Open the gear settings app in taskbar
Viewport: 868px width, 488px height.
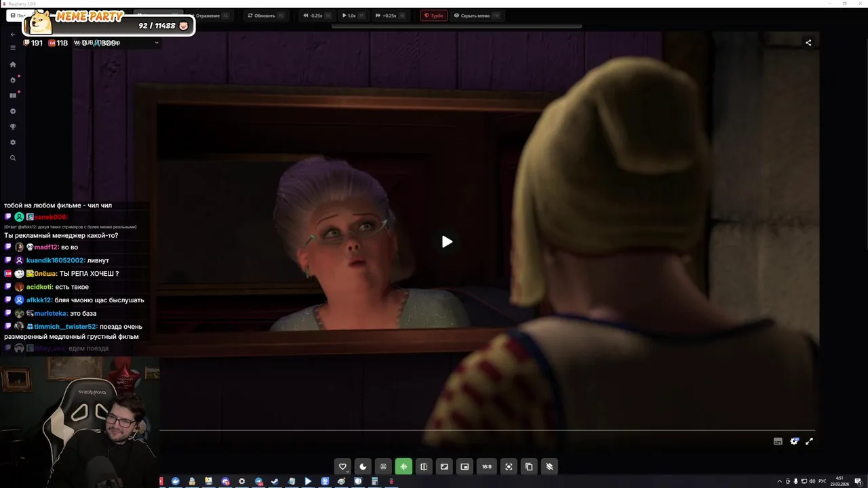coord(241,481)
